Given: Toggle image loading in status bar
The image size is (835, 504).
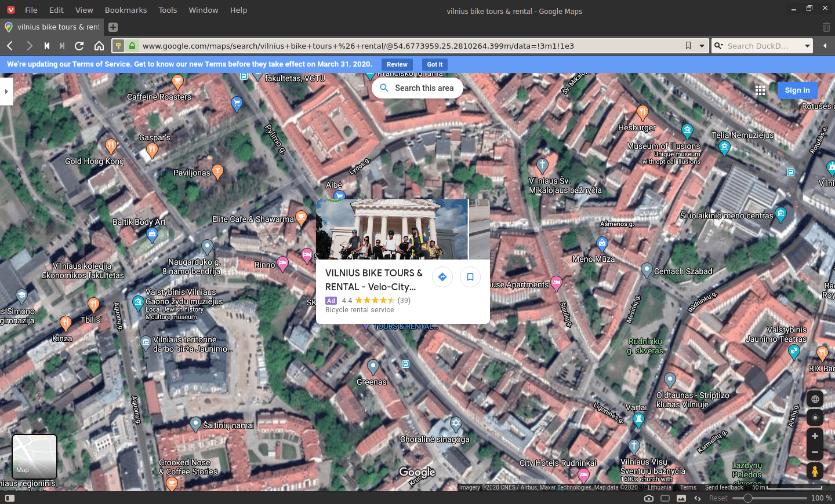Looking at the screenshot, I should (681, 498).
